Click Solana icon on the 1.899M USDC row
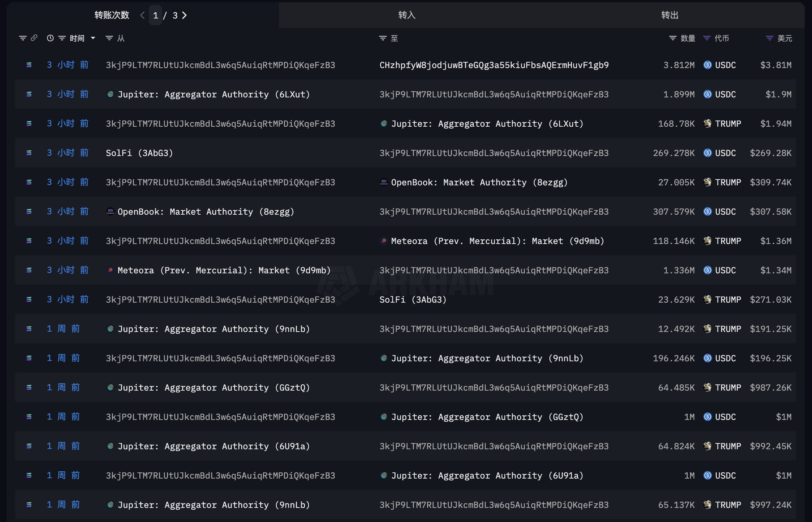Image resolution: width=812 pixels, height=522 pixels. [29, 94]
